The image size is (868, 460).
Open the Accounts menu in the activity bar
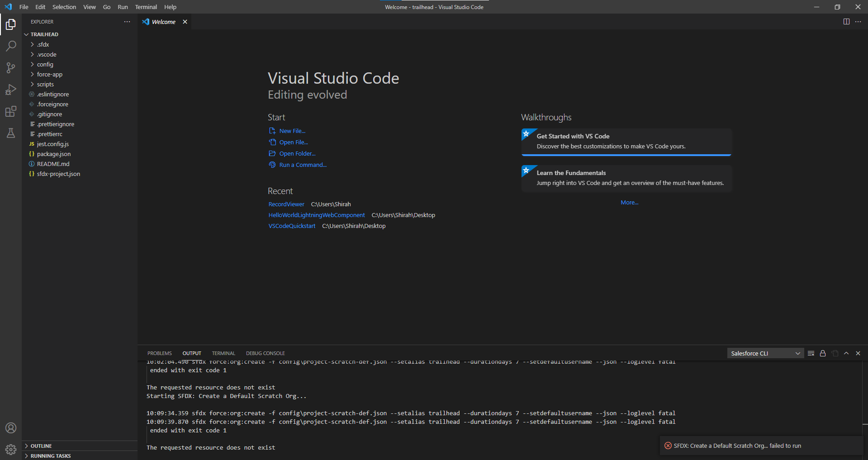(11, 427)
